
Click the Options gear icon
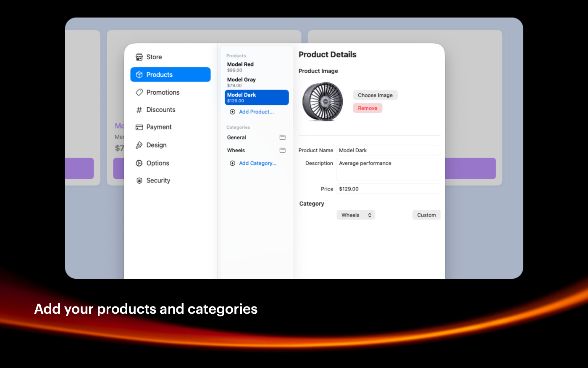click(139, 163)
